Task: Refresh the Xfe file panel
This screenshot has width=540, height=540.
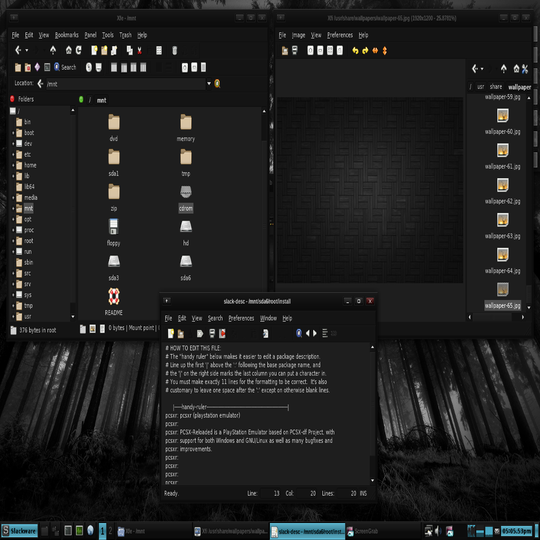Action: coord(79,50)
